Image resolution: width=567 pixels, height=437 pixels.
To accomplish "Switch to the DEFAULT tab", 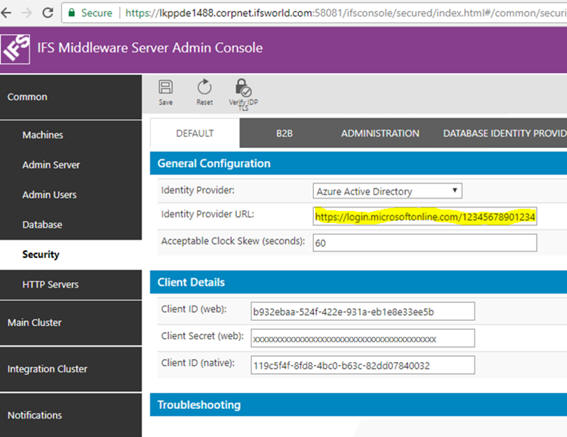I will coord(195,133).
